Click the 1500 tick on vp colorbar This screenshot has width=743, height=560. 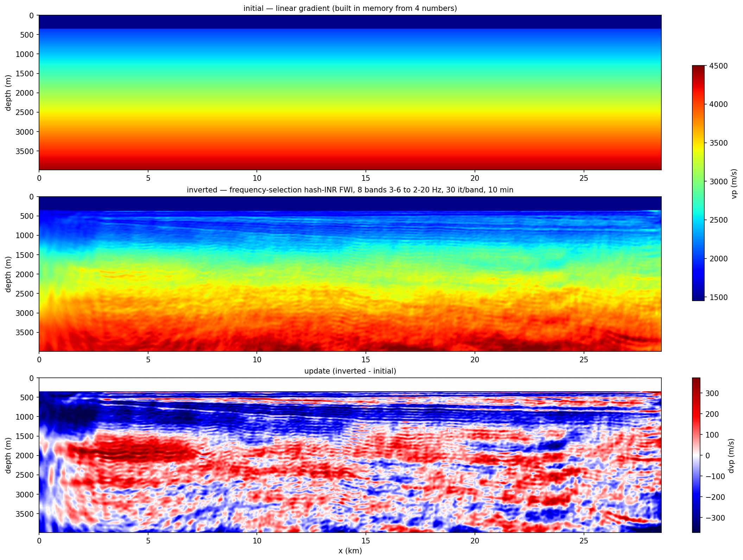718,297
